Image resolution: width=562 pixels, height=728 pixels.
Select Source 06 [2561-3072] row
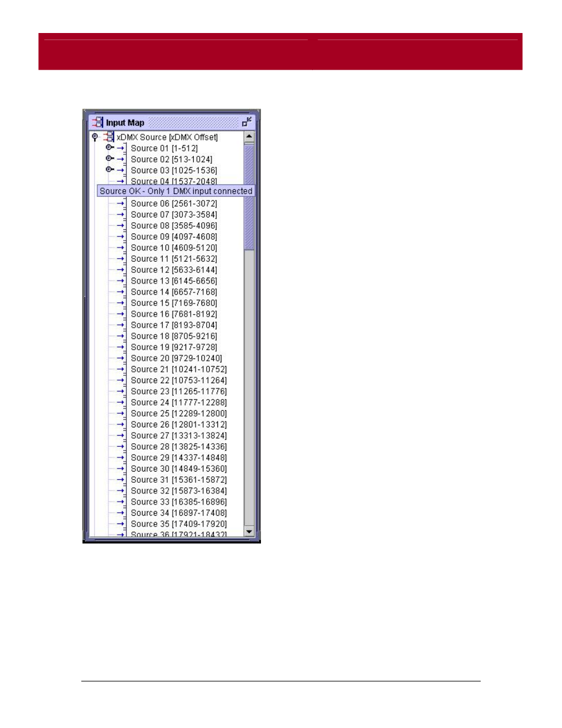point(174,204)
